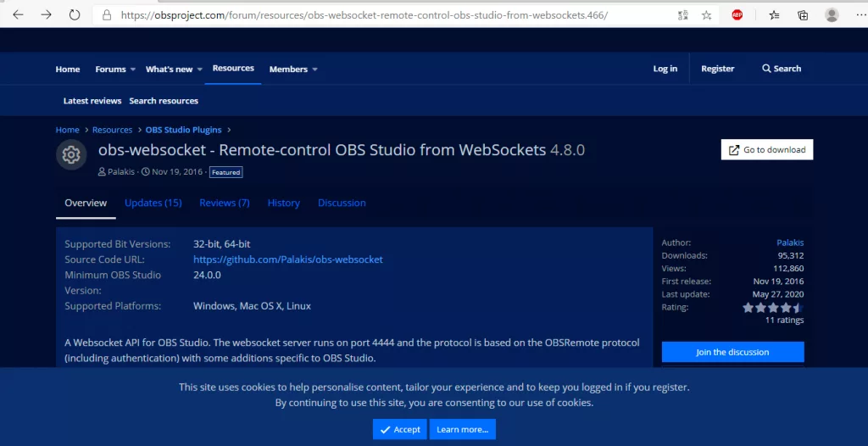Switch to the Discussion tab

click(x=342, y=203)
